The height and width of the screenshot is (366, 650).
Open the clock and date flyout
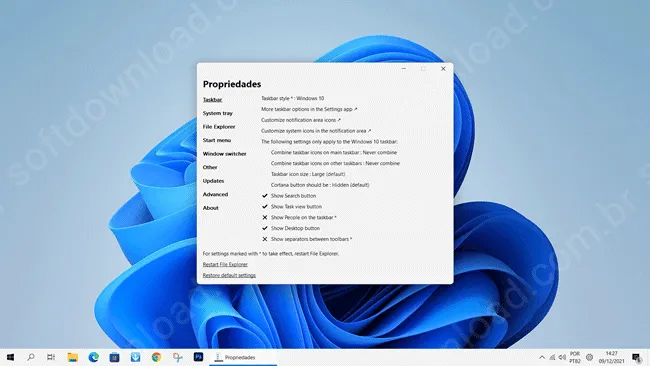click(x=611, y=357)
